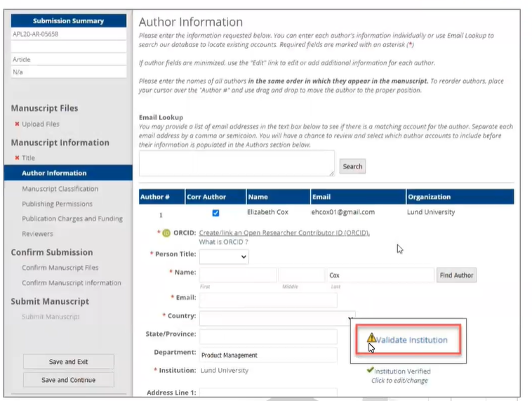Click the Submission Summary header
This screenshot has width=532, height=401.
click(x=69, y=20)
